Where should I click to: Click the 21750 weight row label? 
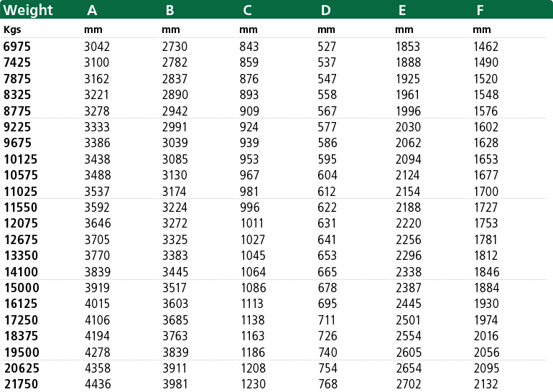tap(21, 384)
